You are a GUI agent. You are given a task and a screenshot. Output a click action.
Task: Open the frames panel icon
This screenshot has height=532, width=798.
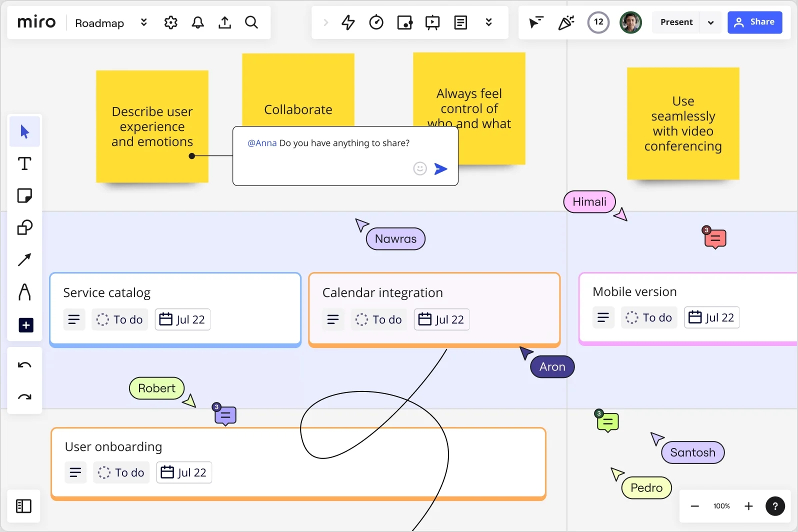click(24, 506)
